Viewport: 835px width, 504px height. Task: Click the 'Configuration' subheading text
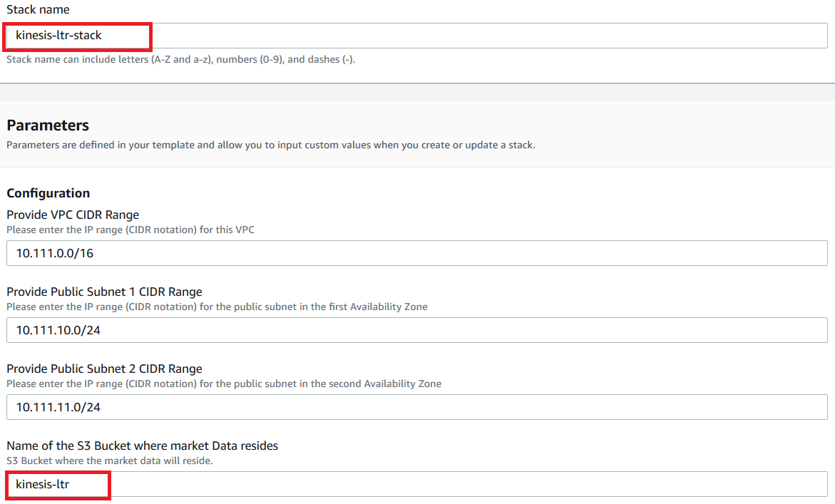point(48,193)
